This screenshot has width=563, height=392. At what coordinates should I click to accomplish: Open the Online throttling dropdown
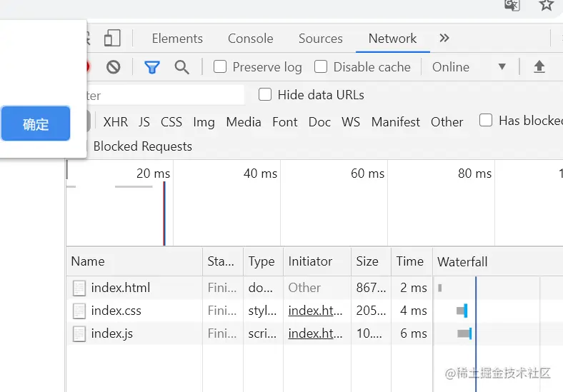point(469,67)
